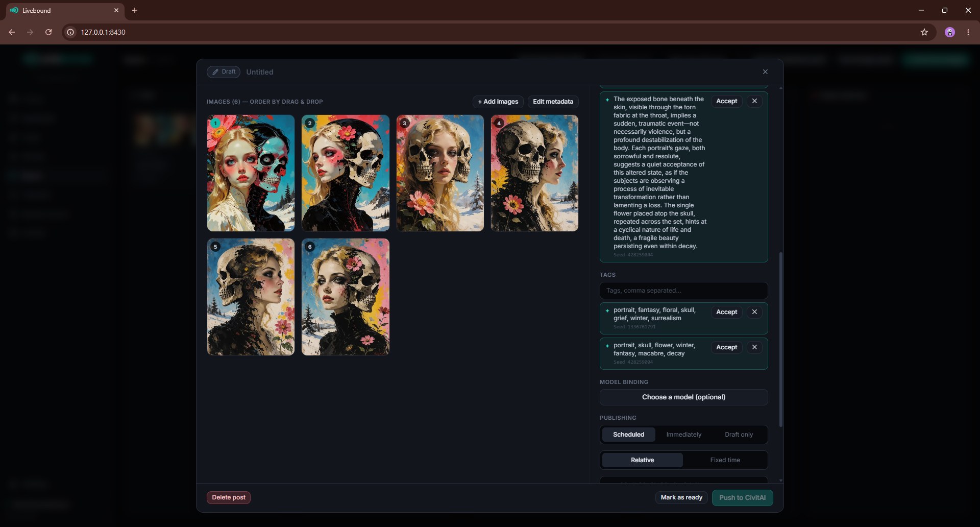Dismiss the macabre, decay tags suggestion

[x=754, y=347]
